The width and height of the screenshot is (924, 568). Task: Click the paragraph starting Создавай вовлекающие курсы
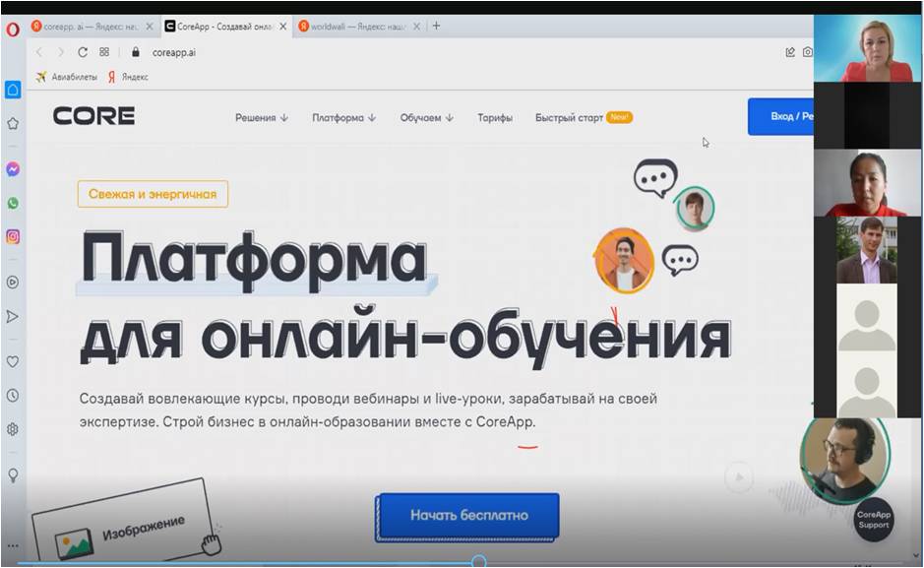[368, 410]
